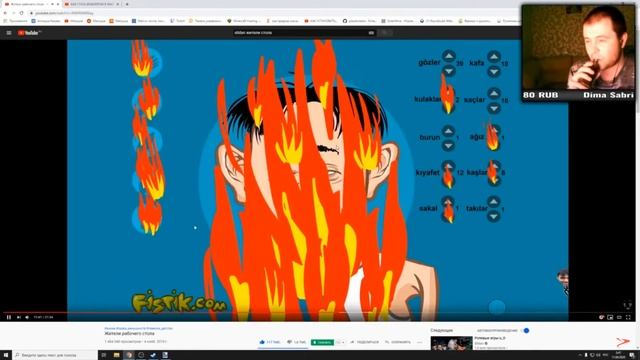
Task: Skip to the next video in player
Action: 18,317
